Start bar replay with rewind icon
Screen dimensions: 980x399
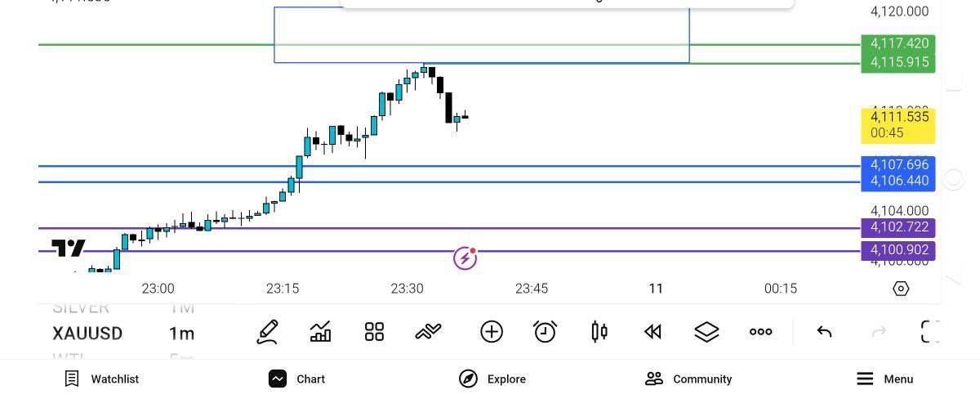point(653,332)
